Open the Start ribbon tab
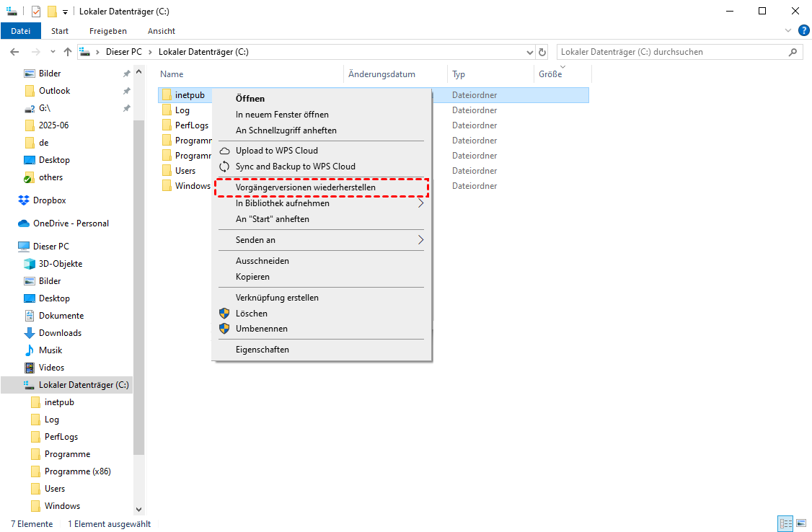The width and height of the screenshot is (812, 532). pyautogui.click(x=60, y=31)
